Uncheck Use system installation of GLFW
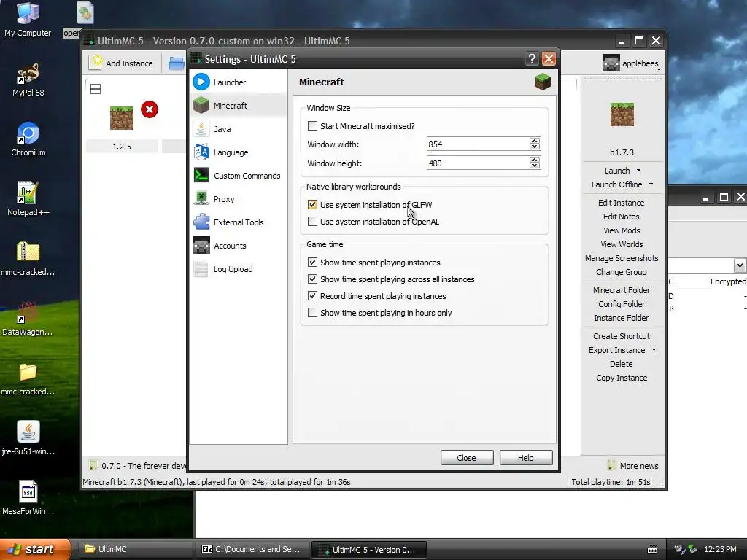The height and width of the screenshot is (560, 747). (312, 205)
